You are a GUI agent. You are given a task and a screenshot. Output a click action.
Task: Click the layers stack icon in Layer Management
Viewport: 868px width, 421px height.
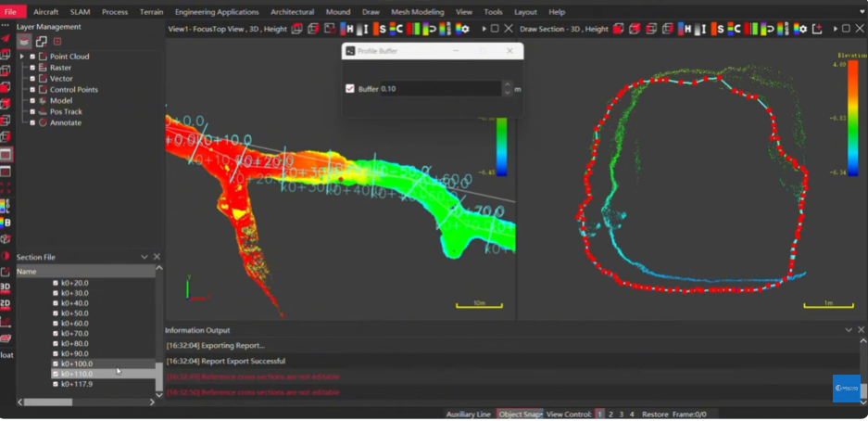tap(24, 41)
